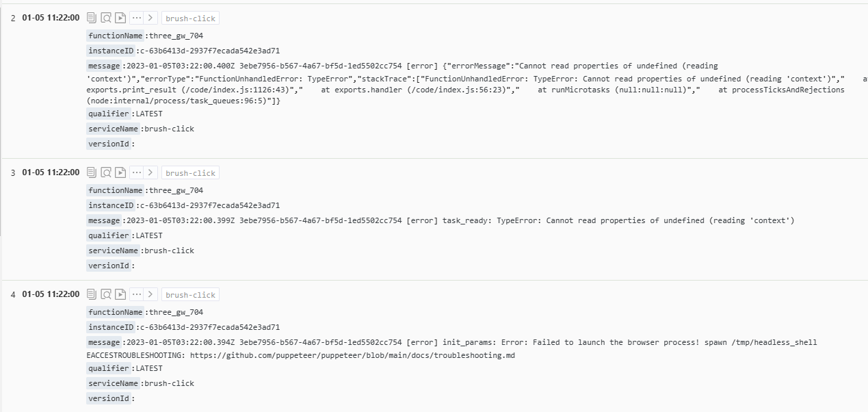Click the brush-click tag on log entry 2
Viewport: 868px width, 412px height.
pyautogui.click(x=190, y=18)
